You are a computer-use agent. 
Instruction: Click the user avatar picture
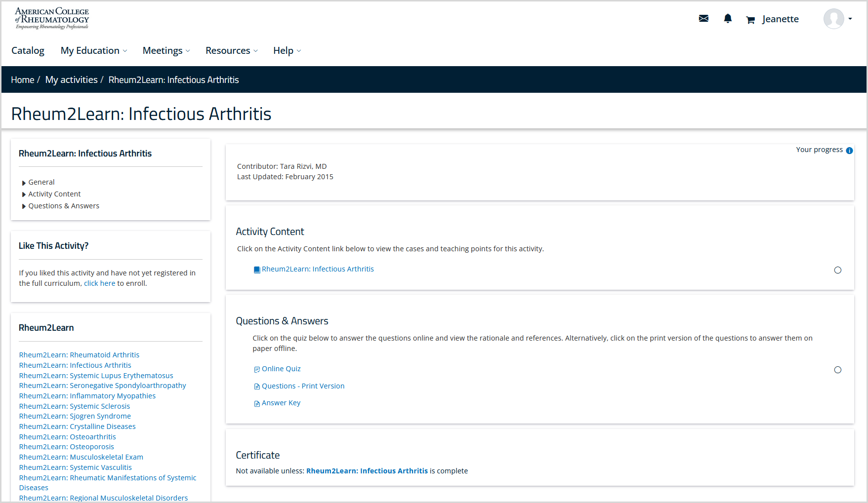click(x=834, y=19)
